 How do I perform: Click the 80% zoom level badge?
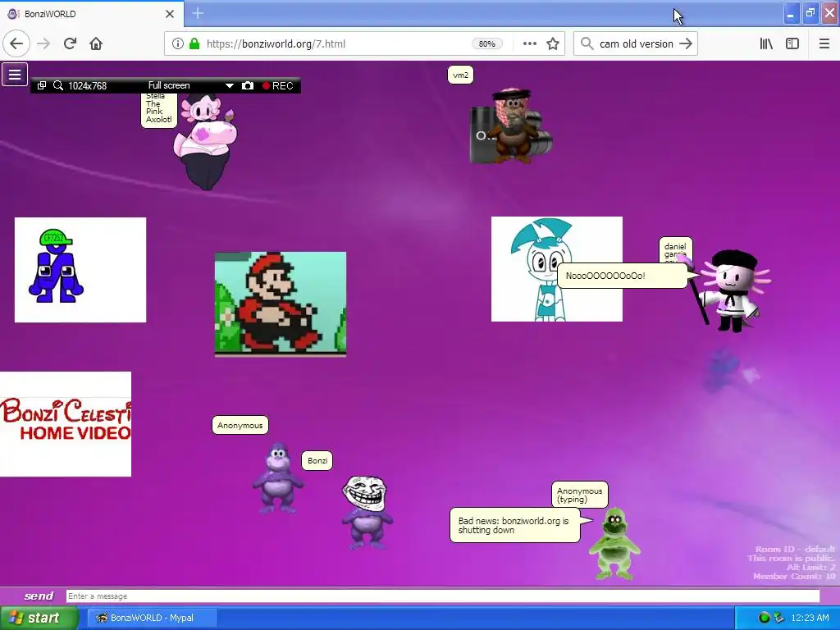click(x=487, y=44)
